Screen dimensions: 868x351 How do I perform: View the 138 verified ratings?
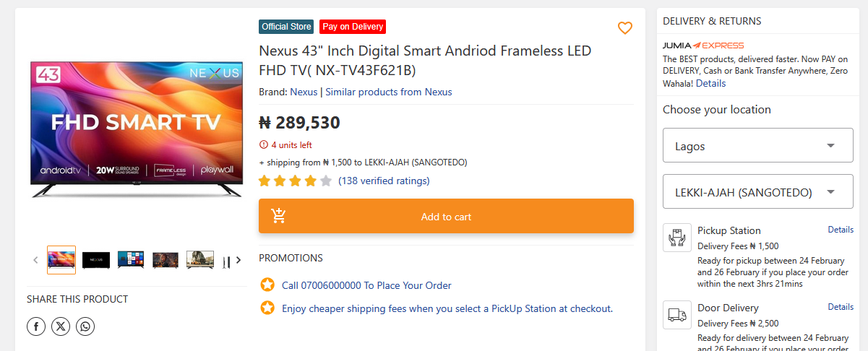384,181
